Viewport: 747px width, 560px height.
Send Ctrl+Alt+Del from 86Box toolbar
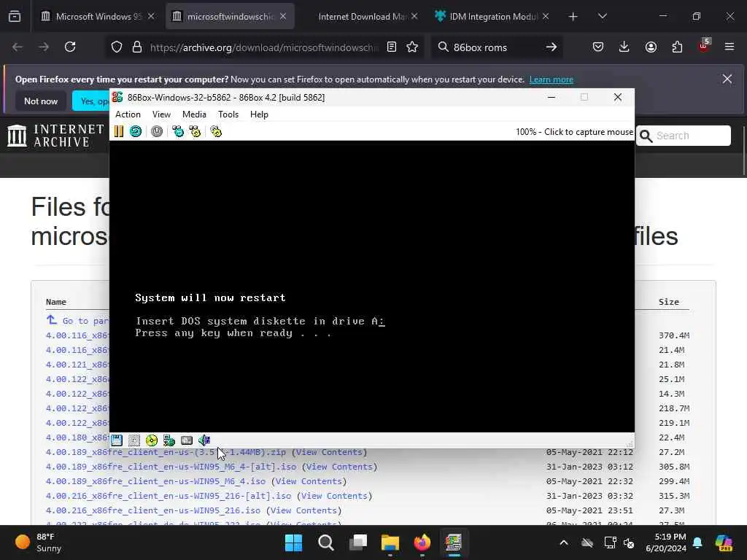(x=178, y=131)
